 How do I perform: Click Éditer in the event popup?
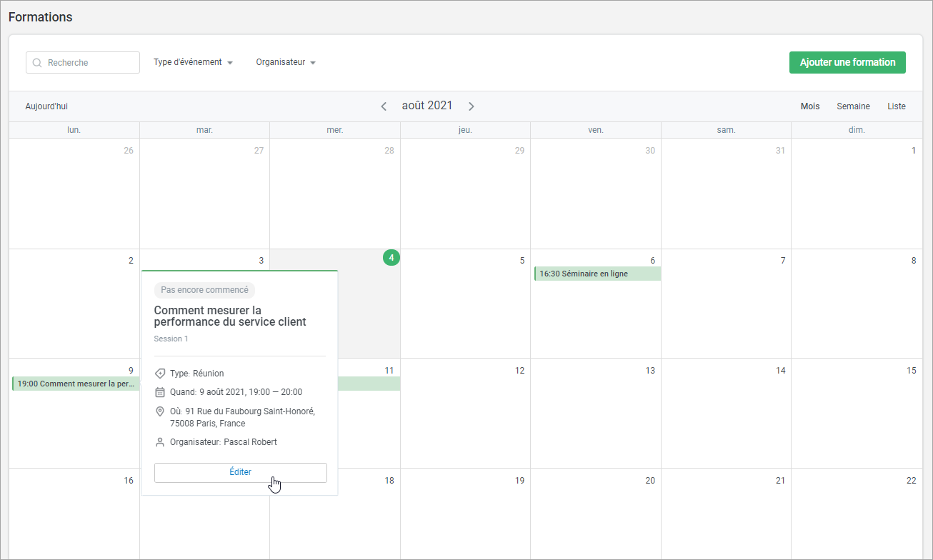pyautogui.click(x=241, y=472)
